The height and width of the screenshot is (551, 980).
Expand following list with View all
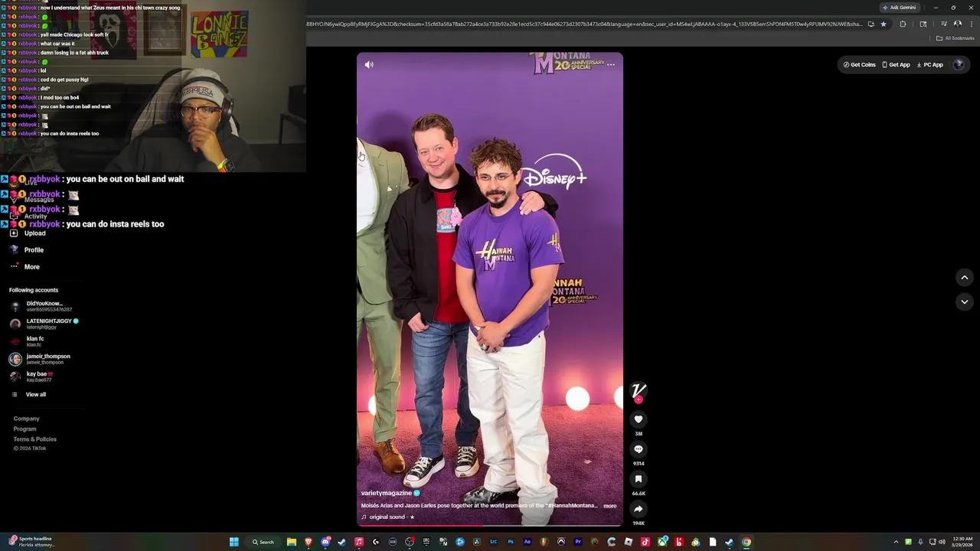(x=29, y=395)
